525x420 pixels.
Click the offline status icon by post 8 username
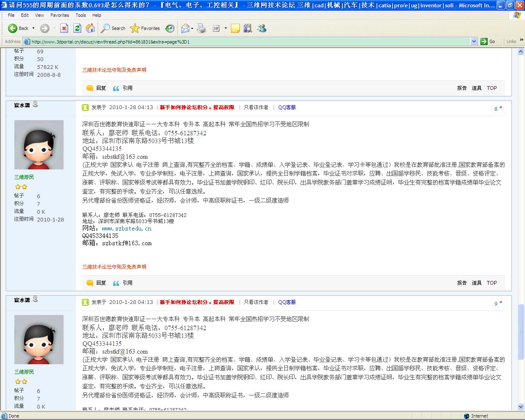click(x=35, y=104)
